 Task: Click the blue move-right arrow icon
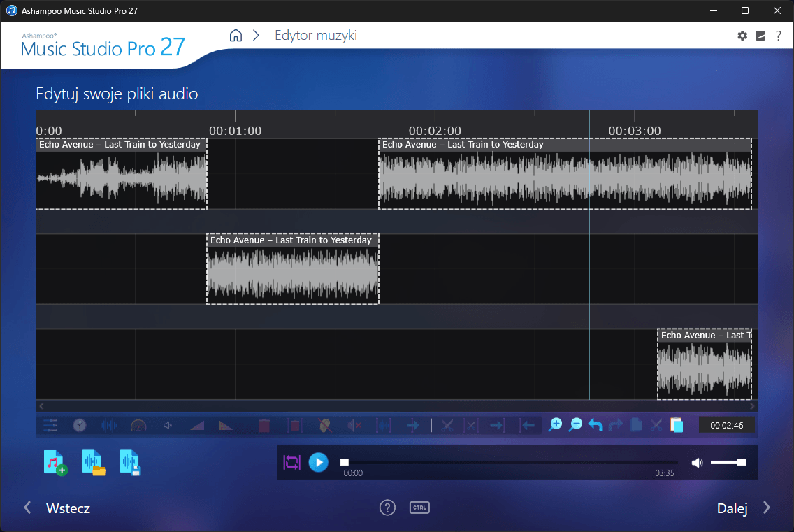point(412,425)
